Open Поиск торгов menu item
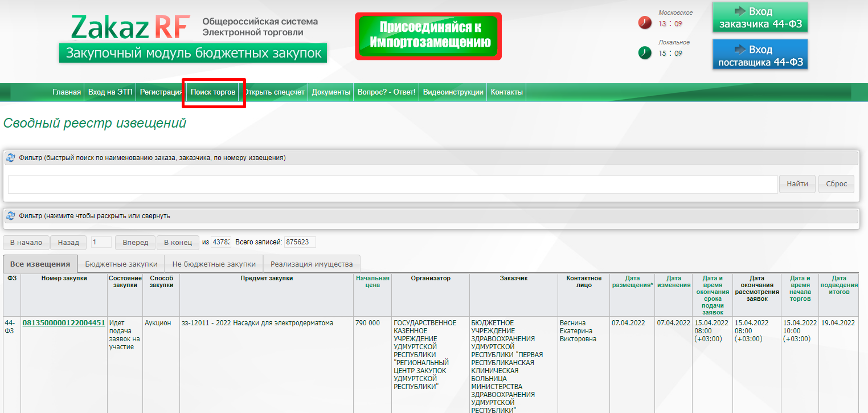This screenshot has height=413, width=868. coord(213,92)
